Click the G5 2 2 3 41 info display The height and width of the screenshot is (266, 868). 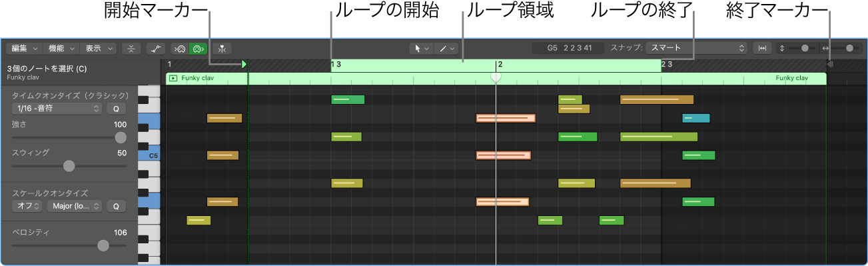568,49
